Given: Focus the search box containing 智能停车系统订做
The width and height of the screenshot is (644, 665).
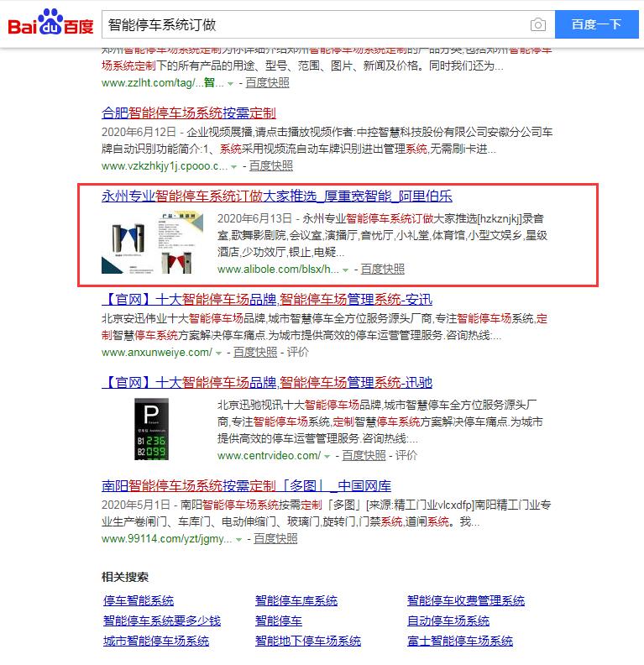Looking at the screenshot, I should 314,24.
